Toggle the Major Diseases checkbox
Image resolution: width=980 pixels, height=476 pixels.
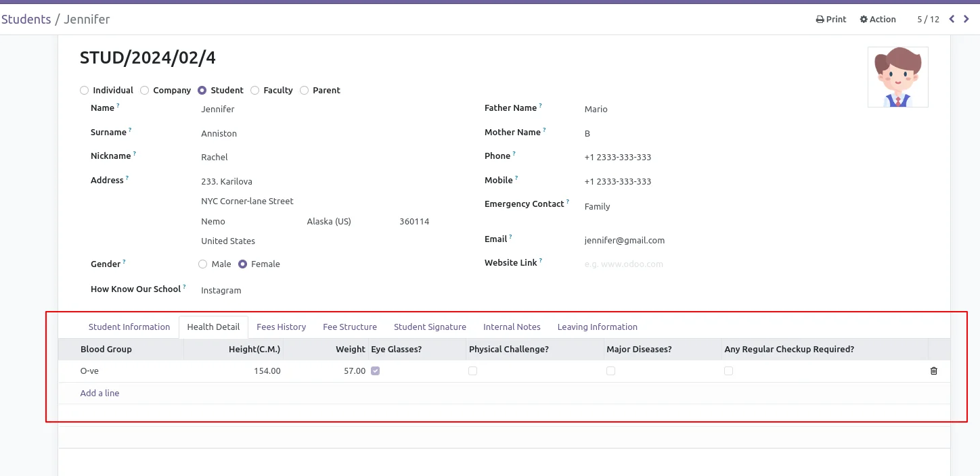point(610,371)
